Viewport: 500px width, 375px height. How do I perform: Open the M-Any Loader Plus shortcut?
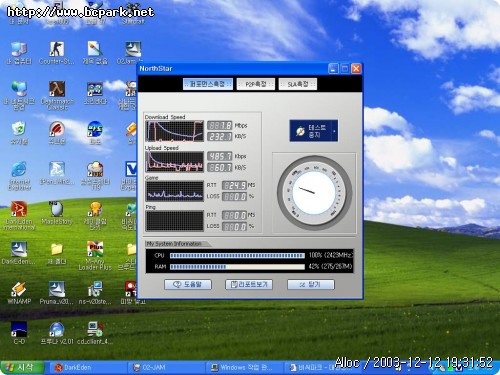[x=95, y=256]
